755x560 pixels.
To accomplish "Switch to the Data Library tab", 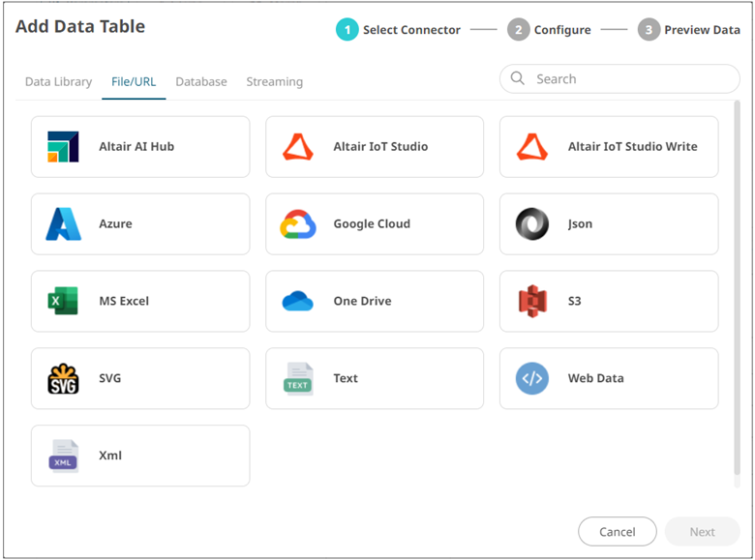I will pos(58,82).
